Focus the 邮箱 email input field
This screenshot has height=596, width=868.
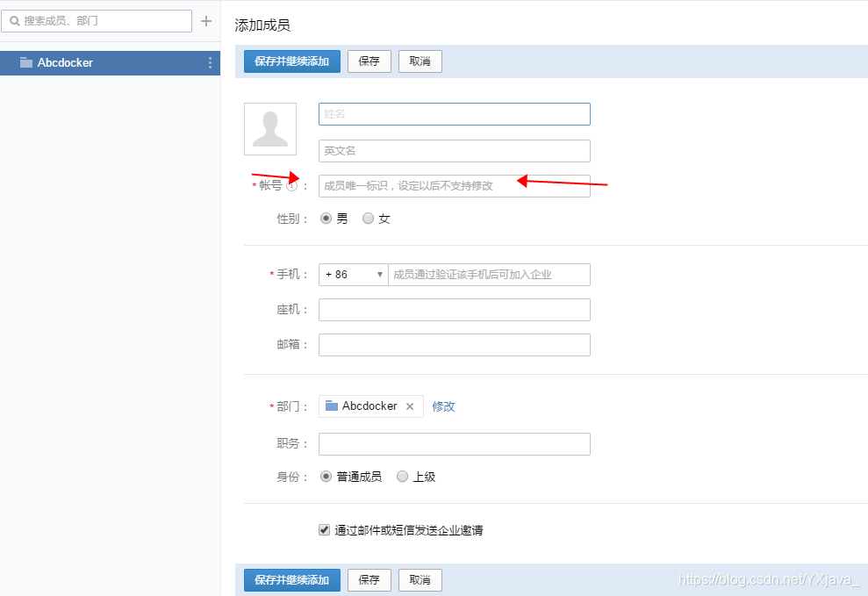point(455,345)
